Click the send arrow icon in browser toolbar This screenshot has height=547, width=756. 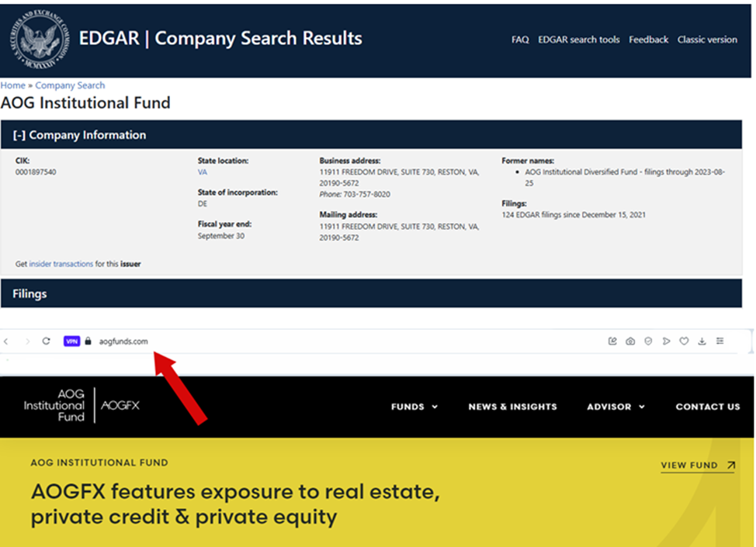point(666,341)
